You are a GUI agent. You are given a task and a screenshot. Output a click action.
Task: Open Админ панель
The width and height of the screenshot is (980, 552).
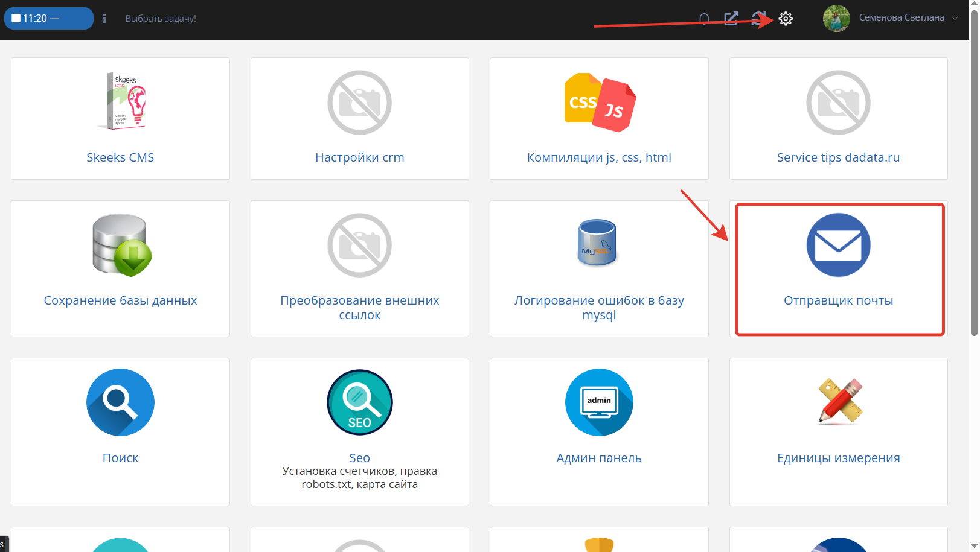coord(599,458)
